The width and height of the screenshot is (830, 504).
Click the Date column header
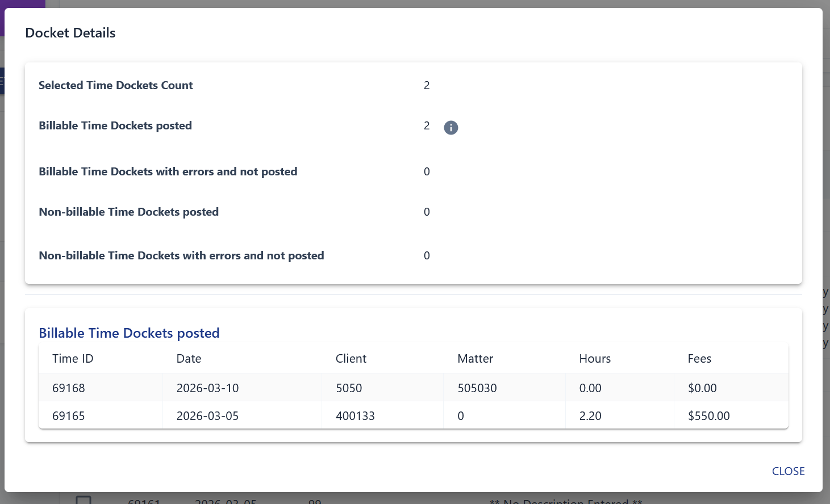tap(189, 358)
